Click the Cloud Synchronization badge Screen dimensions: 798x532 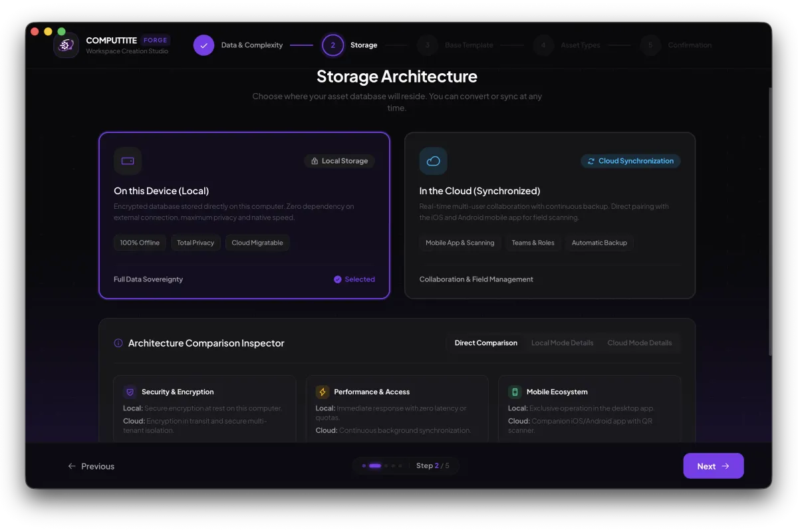[630, 161]
